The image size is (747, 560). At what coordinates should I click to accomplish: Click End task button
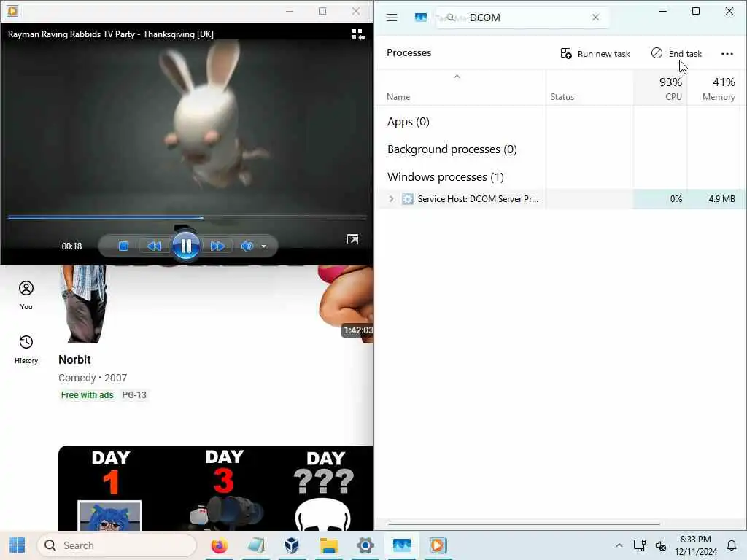tap(676, 53)
